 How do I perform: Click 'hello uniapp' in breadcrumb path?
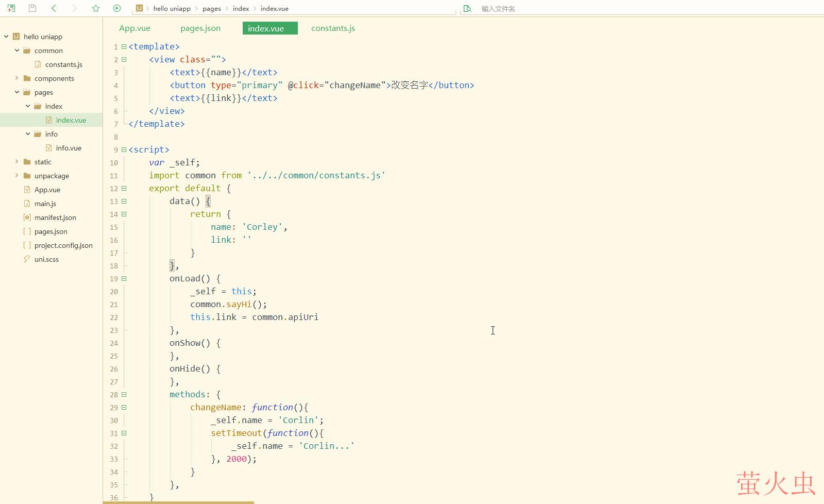pos(172,8)
